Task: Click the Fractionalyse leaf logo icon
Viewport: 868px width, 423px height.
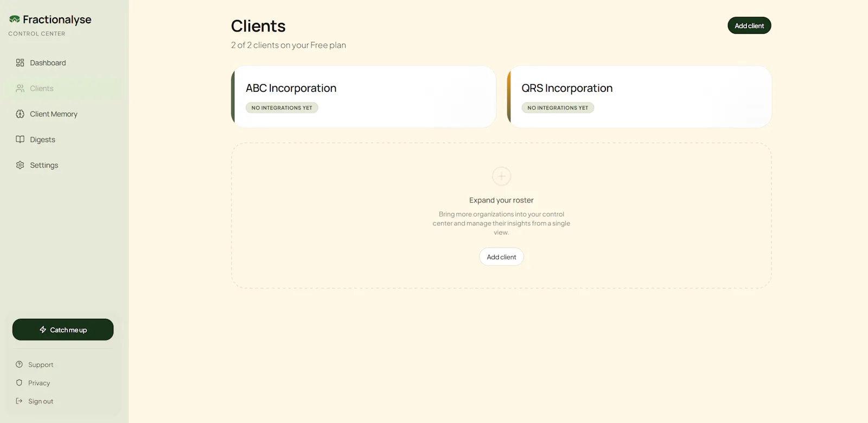Action: click(15, 20)
